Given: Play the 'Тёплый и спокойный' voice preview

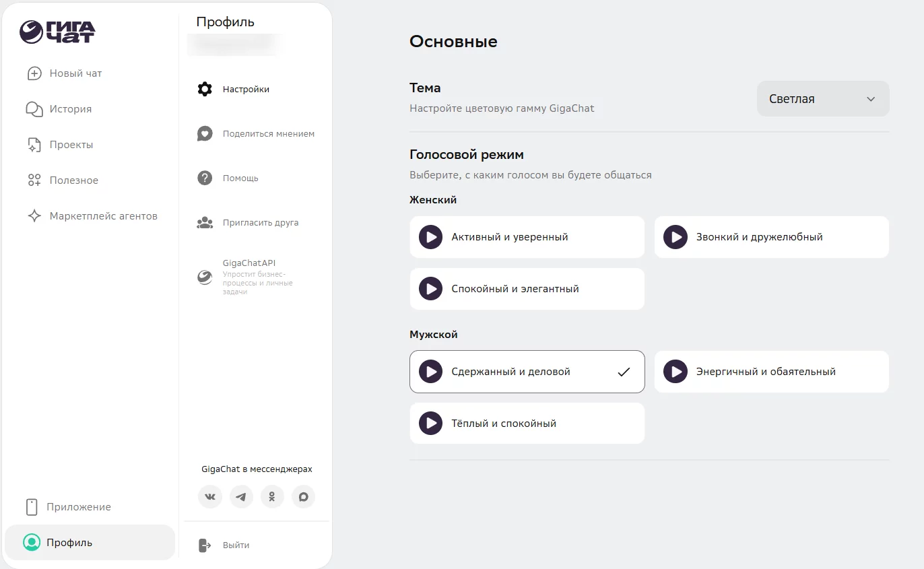Looking at the screenshot, I should pos(430,424).
